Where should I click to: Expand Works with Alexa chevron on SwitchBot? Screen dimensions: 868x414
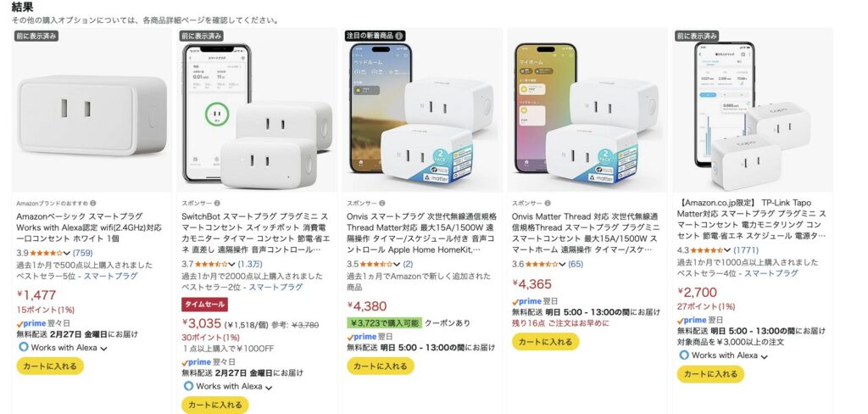click(x=269, y=388)
